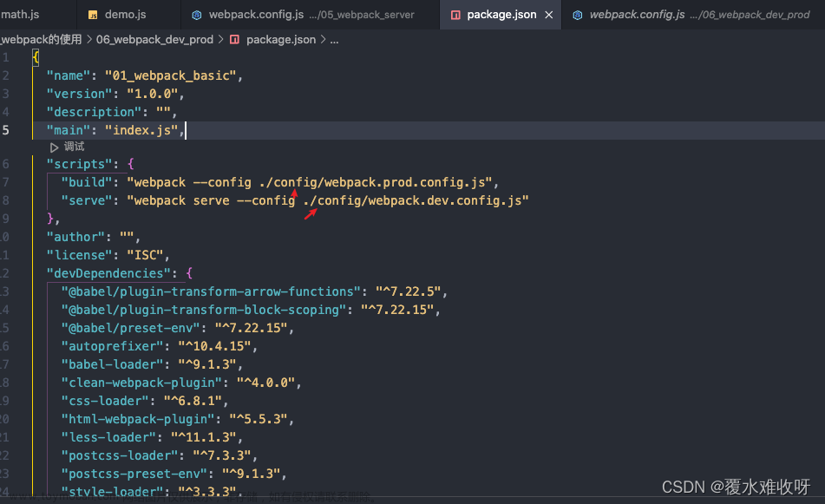Click the opening brace on line 1
Image resolution: width=825 pixels, height=504 pixels.
click(x=36, y=57)
